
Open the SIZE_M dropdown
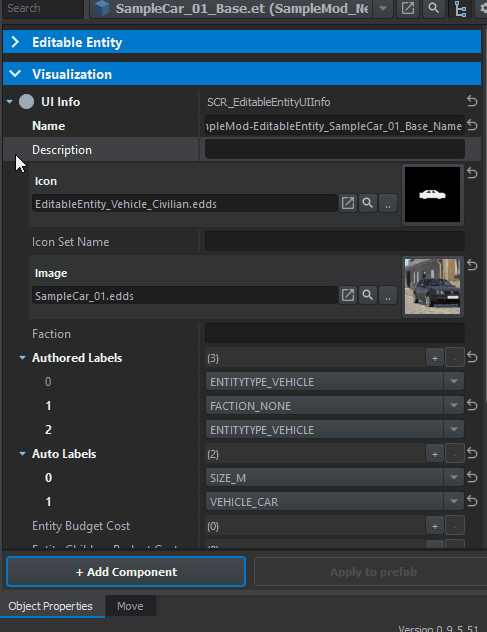point(335,478)
